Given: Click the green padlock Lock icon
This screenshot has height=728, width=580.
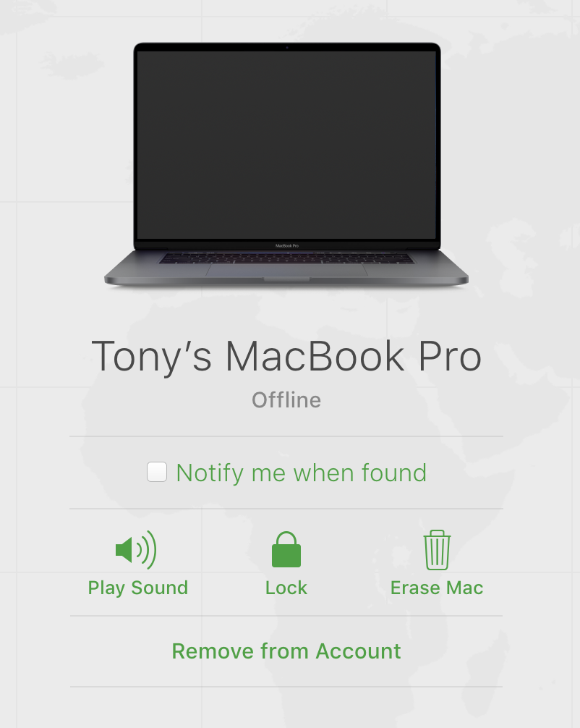Looking at the screenshot, I should [x=286, y=550].
